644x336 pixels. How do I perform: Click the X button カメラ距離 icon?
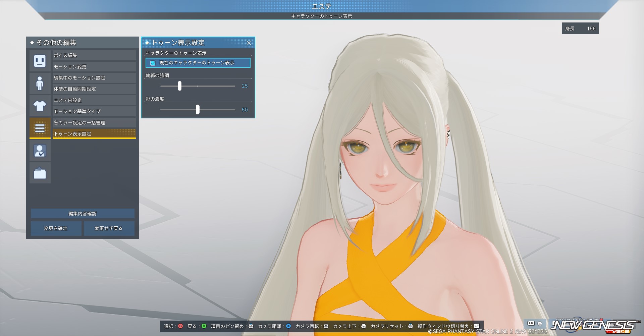pos(288,326)
